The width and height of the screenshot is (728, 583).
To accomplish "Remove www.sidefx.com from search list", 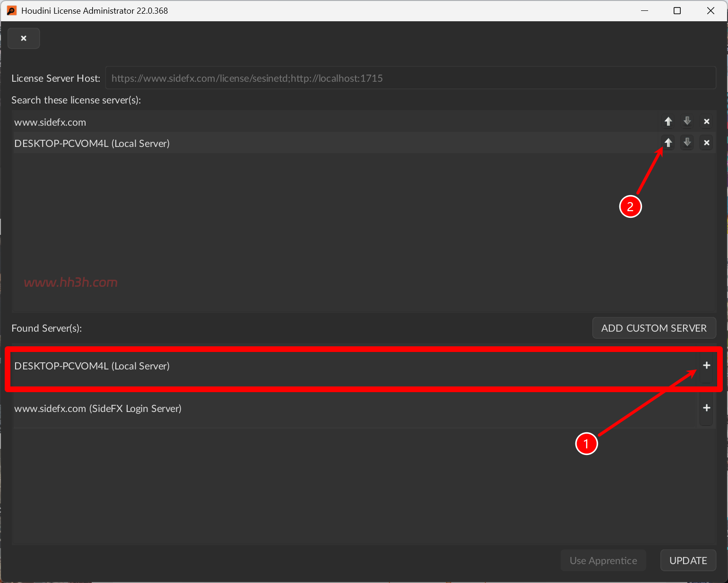I will coord(706,121).
